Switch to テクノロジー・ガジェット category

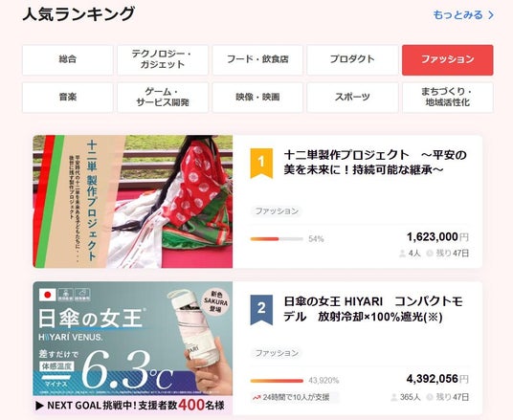coord(163,60)
